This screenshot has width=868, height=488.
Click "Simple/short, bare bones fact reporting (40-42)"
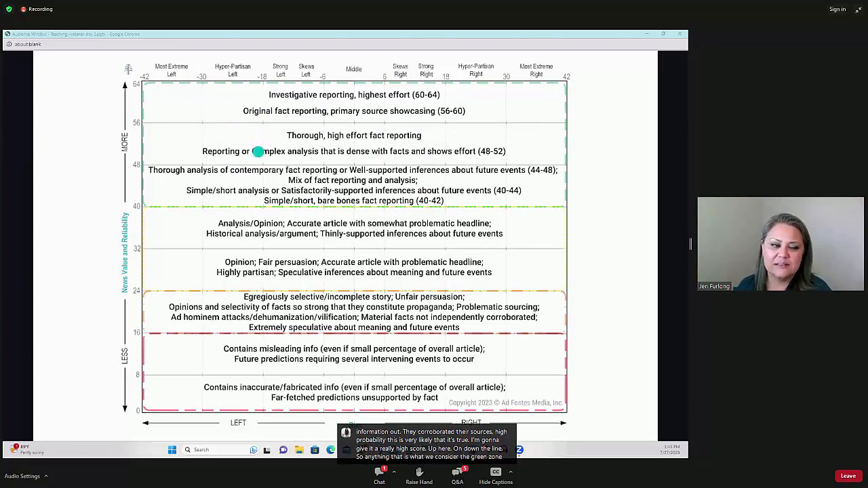[x=354, y=201]
